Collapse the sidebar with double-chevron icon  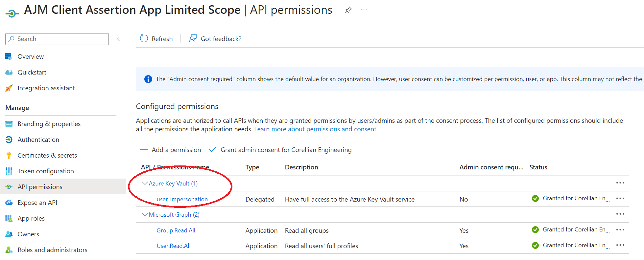pos(118,39)
